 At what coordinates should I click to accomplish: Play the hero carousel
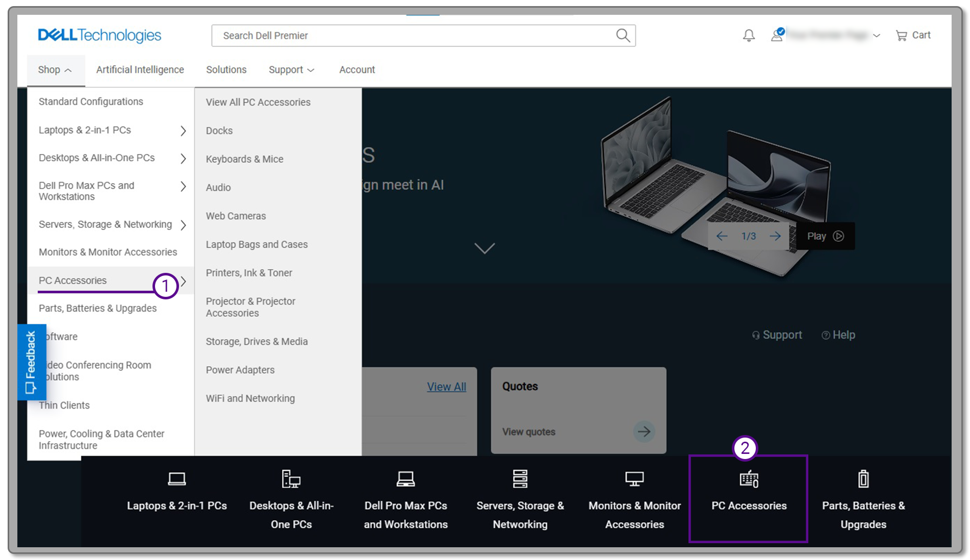coord(825,236)
